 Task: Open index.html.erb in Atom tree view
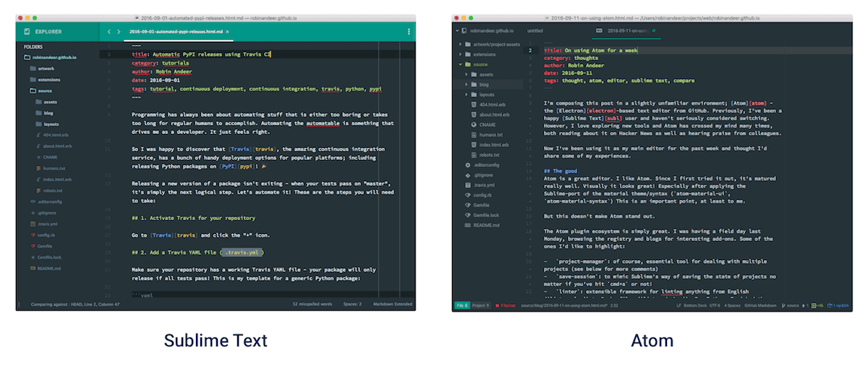490,146
